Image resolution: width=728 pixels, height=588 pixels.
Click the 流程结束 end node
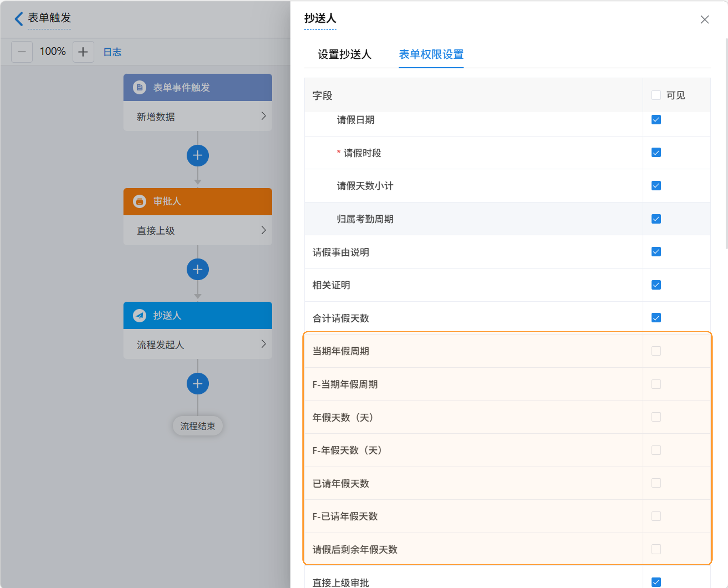[x=197, y=426]
